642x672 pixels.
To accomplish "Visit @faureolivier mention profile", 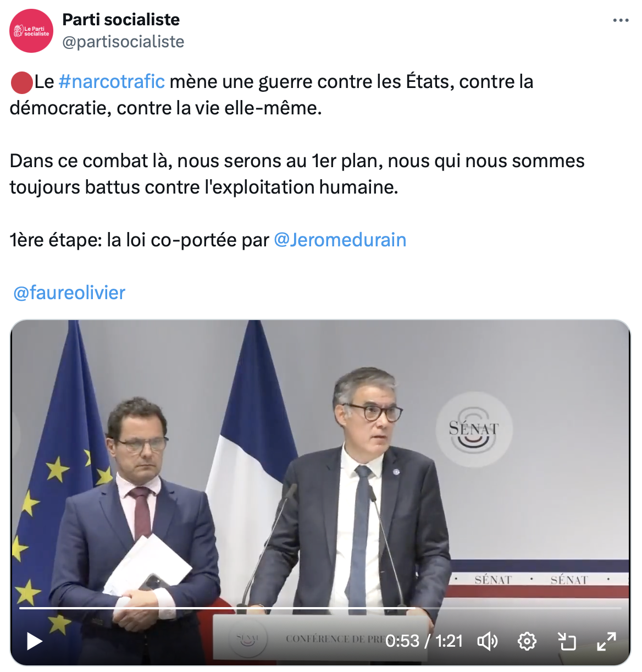I will [69, 293].
